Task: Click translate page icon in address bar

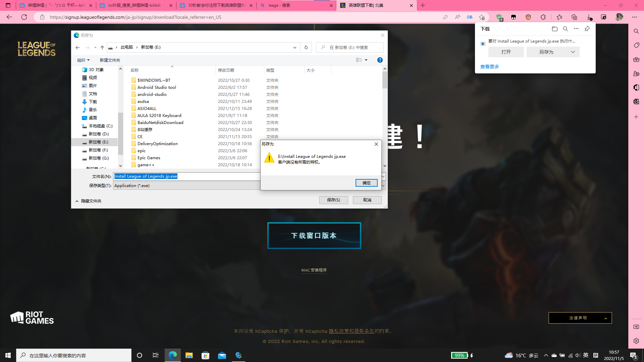Action: [470, 17]
